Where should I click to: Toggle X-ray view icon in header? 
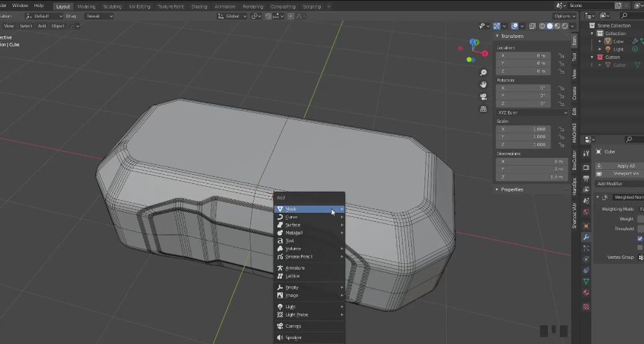(533, 26)
